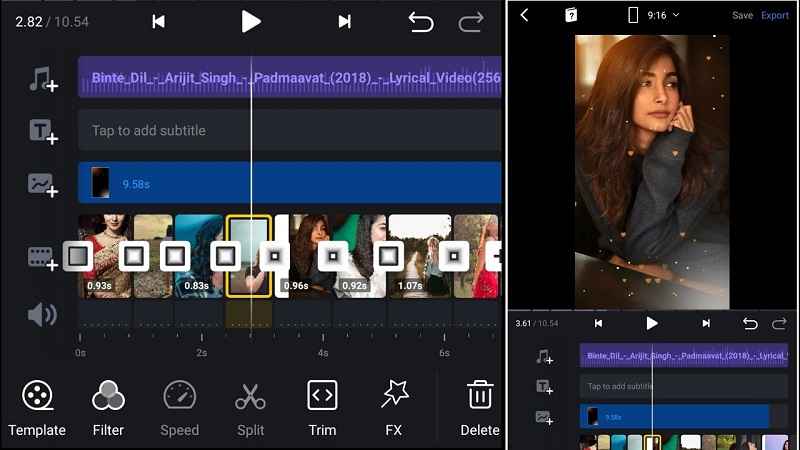Open the Speed adjustment tool

click(180, 408)
